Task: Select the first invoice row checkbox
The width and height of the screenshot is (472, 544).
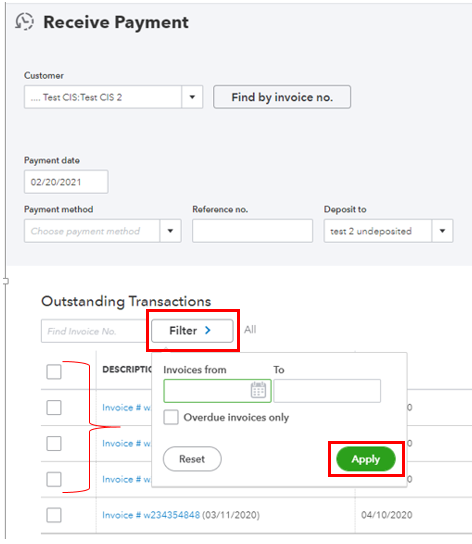Action: [x=54, y=407]
